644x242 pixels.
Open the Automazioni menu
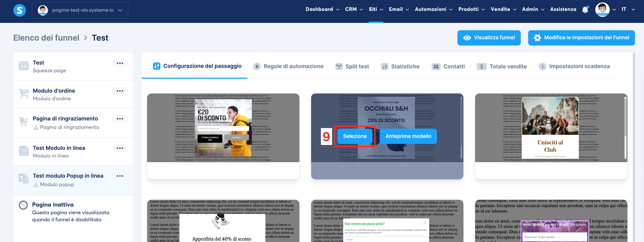point(434,9)
